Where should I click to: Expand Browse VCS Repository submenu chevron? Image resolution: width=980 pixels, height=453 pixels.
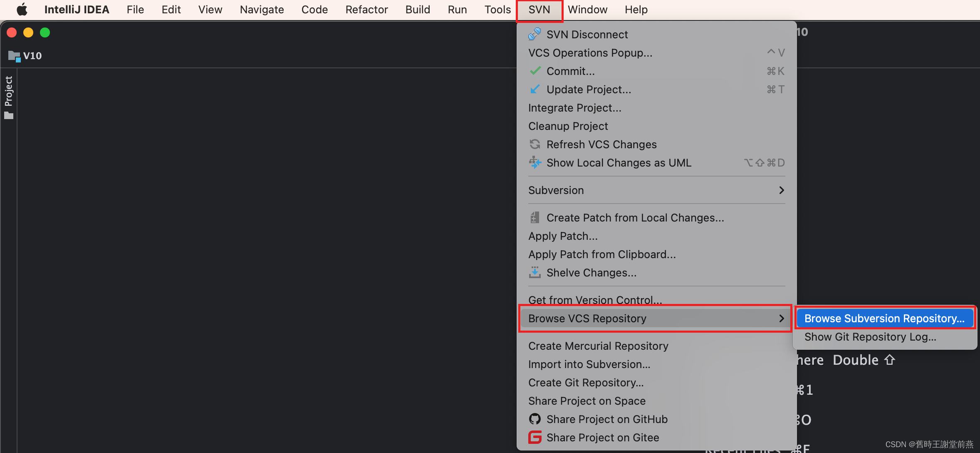click(781, 319)
